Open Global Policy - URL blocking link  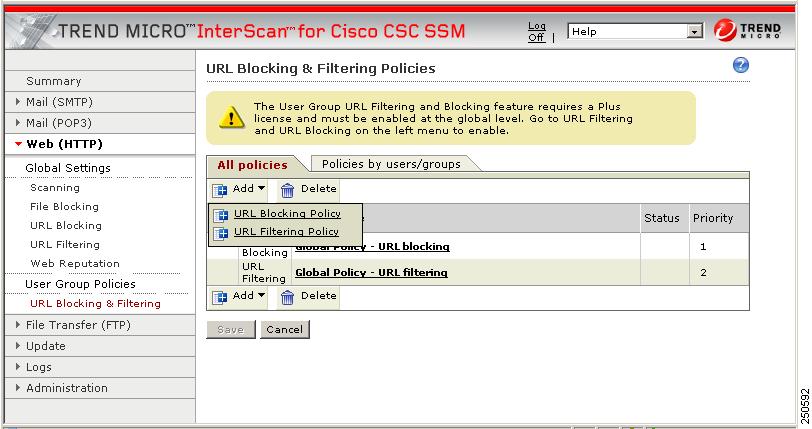click(372, 247)
